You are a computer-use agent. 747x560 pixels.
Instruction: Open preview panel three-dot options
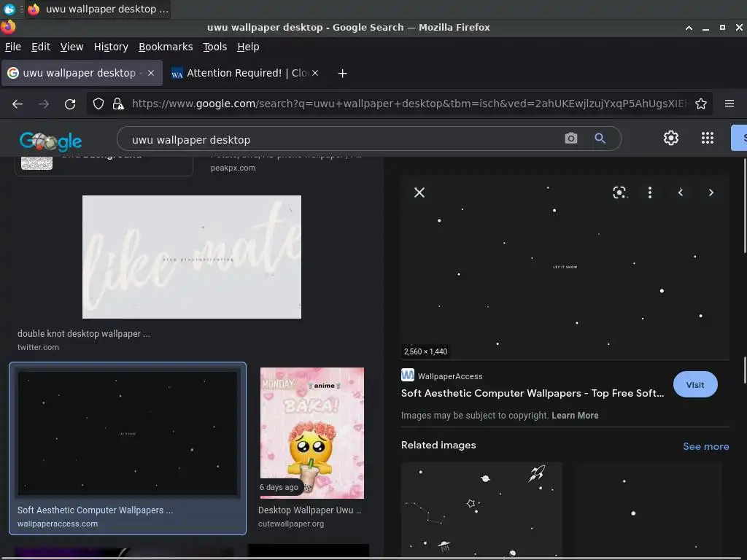point(650,192)
